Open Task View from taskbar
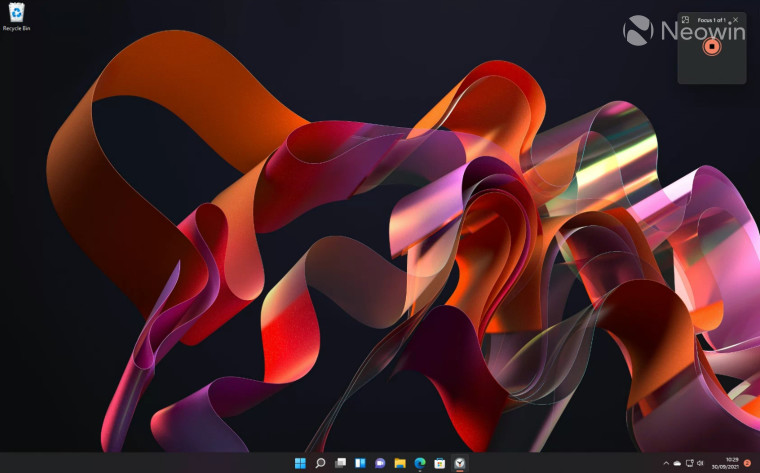Image resolution: width=760 pixels, height=473 pixels. coord(340,463)
